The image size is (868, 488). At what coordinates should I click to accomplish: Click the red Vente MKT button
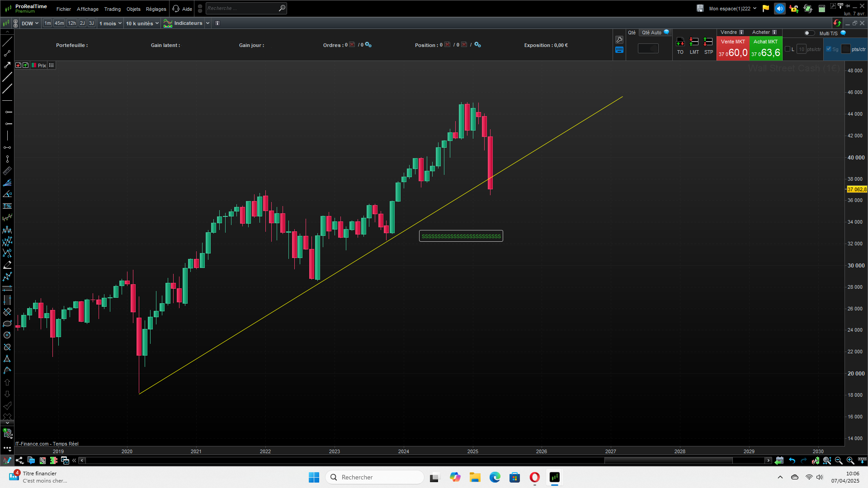click(x=733, y=49)
